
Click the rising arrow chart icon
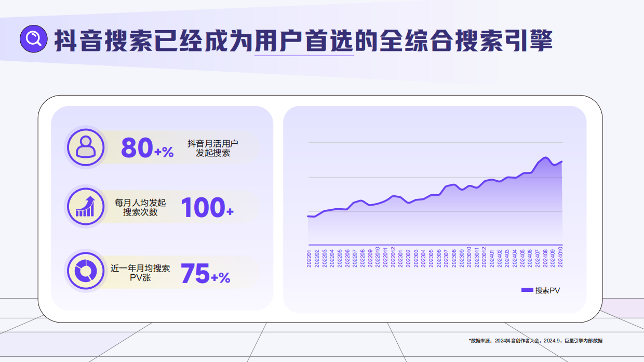(85, 206)
